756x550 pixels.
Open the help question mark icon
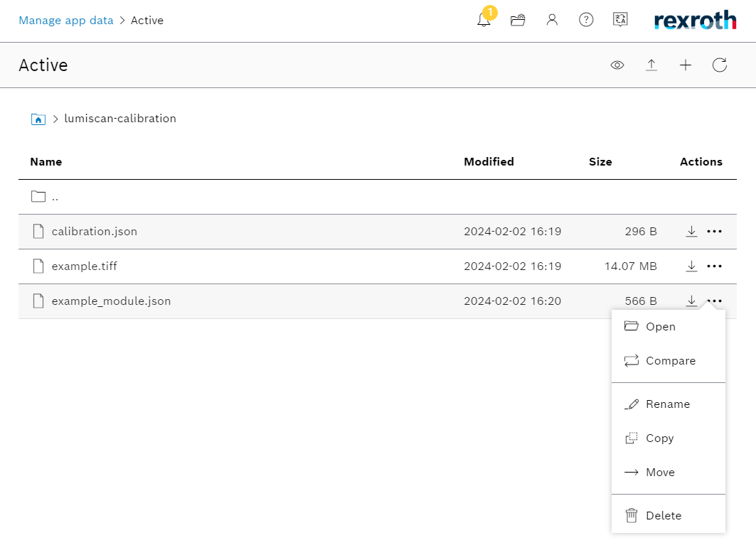[586, 20]
